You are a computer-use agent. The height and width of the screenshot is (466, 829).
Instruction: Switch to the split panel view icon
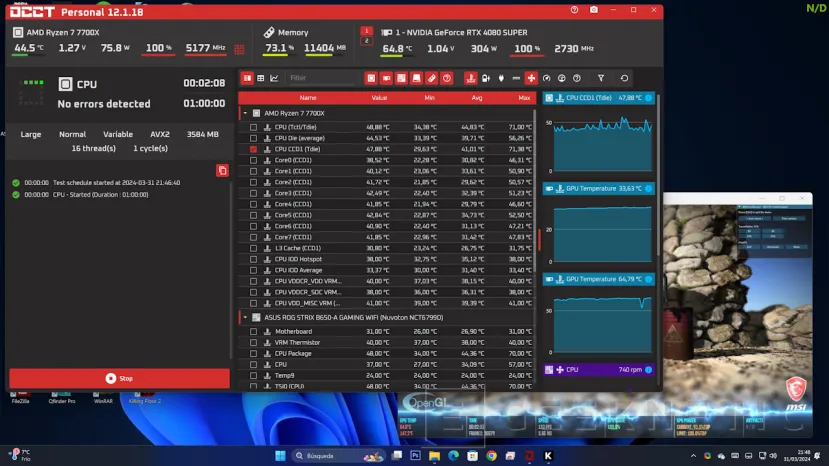click(x=247, y=78)
